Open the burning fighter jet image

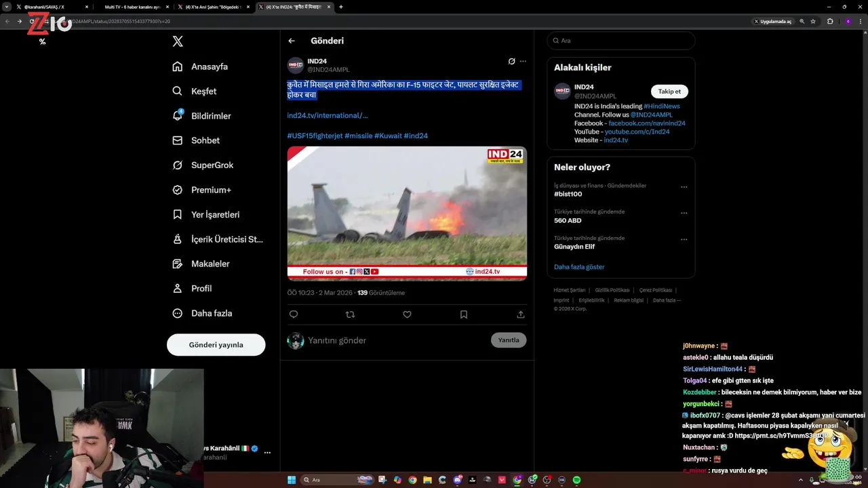pyautogui.click(x=407, y=213)
